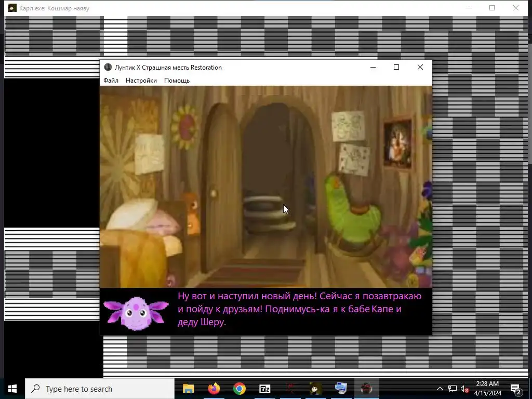Viewport: 532px width, 399px height.
Task: Switch to the active Лунтик X taskbar icon
Action: point(366,389)
